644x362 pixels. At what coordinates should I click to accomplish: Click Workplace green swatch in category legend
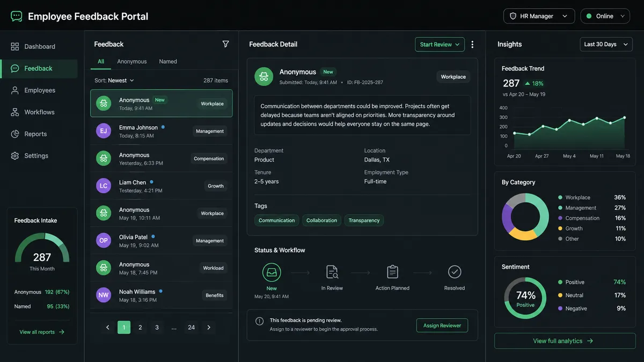pyautogui.click(x=560, y=197)
